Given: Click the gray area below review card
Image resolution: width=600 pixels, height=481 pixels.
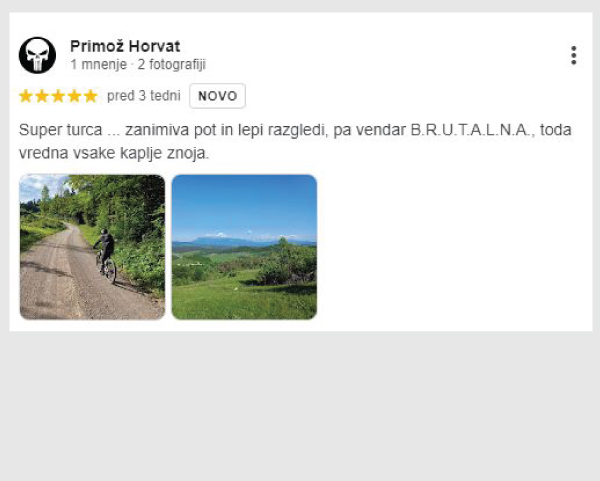Looking at the screenshot, I should (x=300, y=406).
